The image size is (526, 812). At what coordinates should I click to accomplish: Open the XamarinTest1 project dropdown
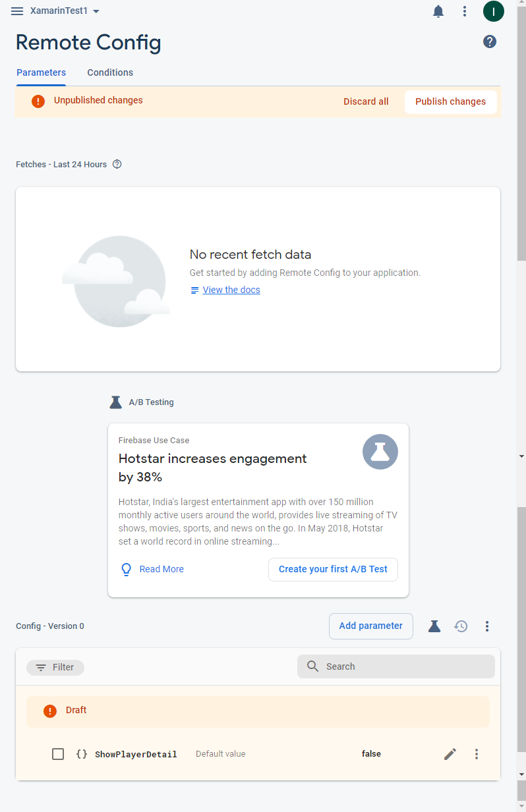[65, 11]
